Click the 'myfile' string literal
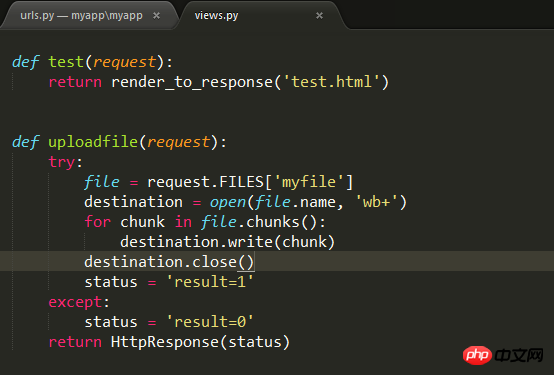554x375 pixels. pos(308,182)
